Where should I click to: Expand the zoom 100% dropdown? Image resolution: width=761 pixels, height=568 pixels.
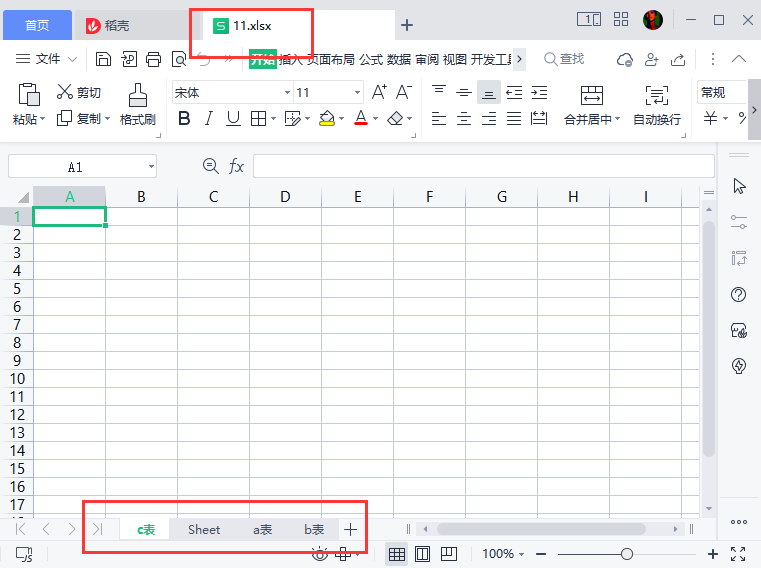[521, 554]
